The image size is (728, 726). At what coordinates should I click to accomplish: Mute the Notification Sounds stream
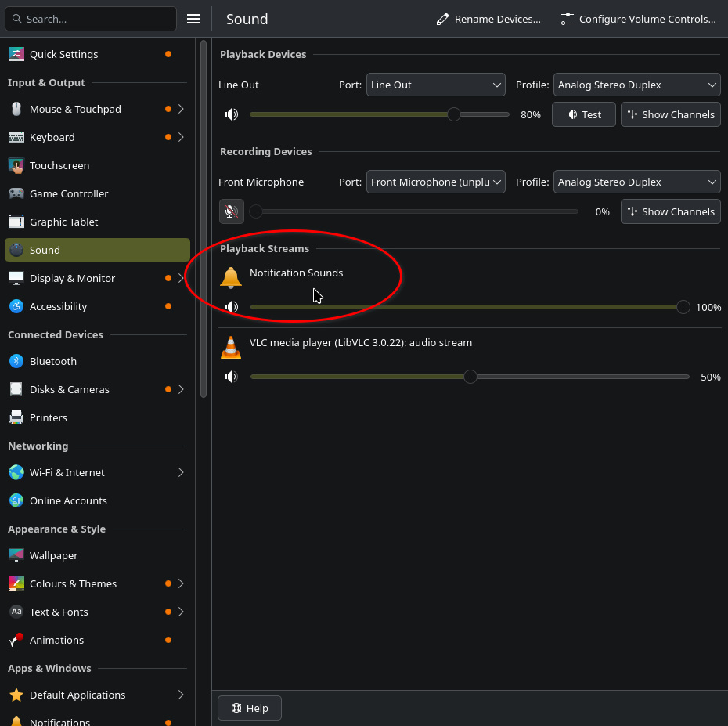231,307
